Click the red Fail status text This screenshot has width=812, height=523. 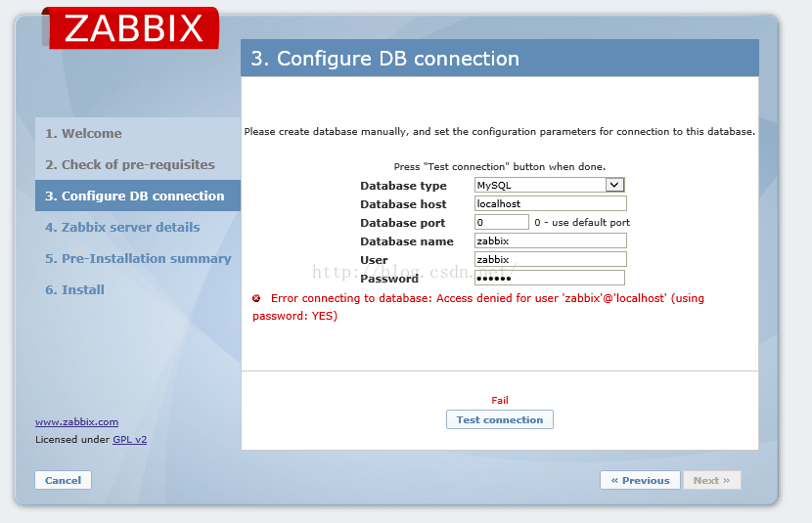[500, 401]
